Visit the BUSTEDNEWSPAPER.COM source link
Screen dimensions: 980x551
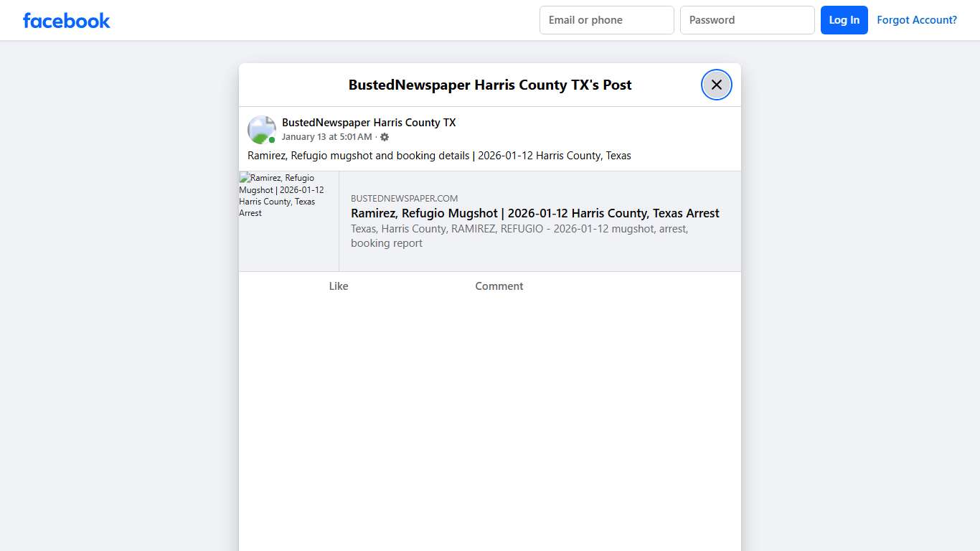click(x=404, y=198)
